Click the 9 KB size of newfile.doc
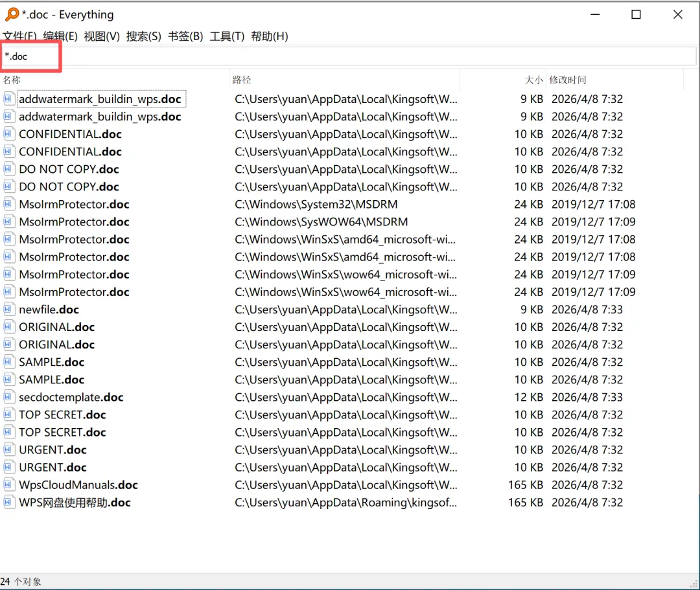Image resolution: width=700 pixels, height=590 pixels. [531, 310]
